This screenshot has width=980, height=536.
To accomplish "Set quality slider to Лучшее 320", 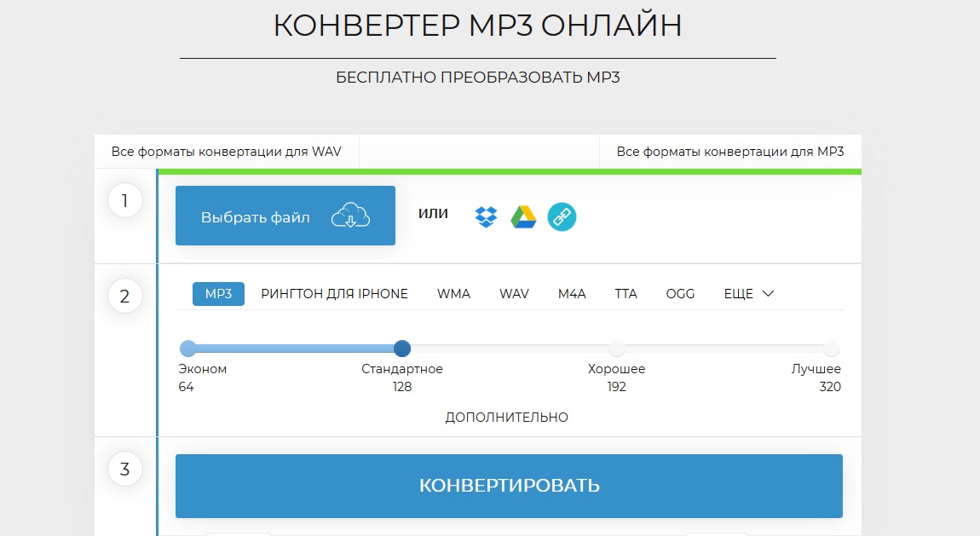I will pos(832,349).
